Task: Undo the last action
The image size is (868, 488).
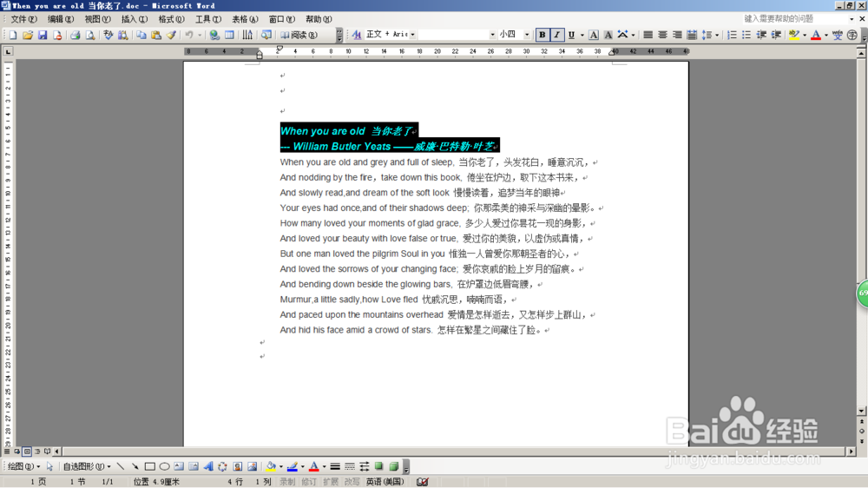Action: click(189, 35)
